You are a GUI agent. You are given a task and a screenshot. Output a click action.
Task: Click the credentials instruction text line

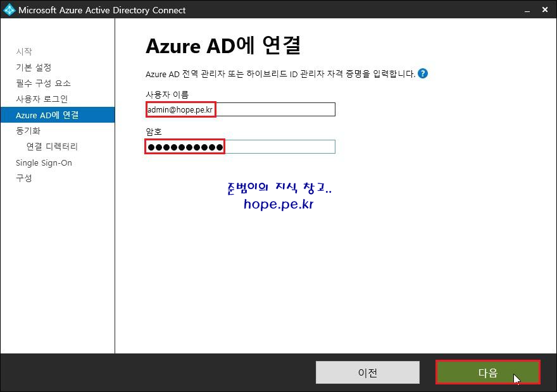280,74
